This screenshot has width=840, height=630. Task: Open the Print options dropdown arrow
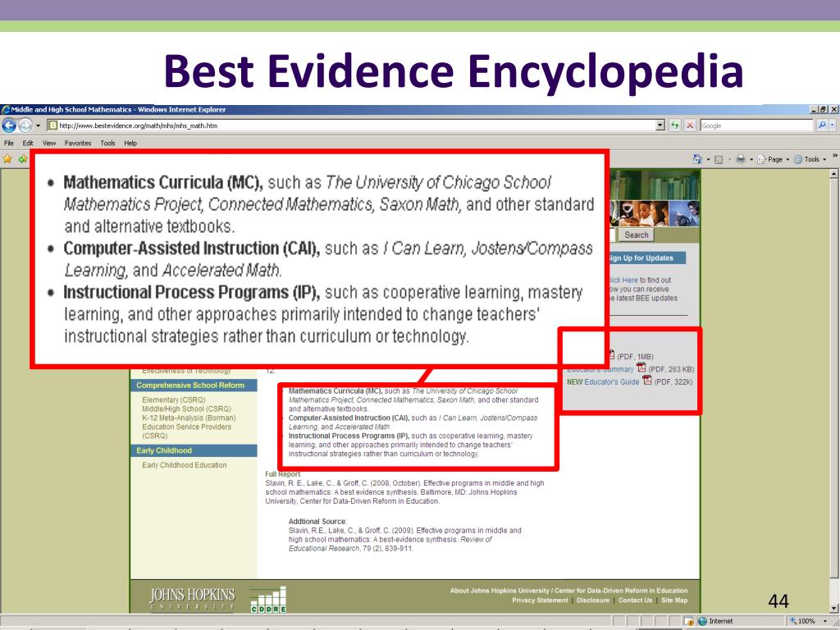[751, 160]
